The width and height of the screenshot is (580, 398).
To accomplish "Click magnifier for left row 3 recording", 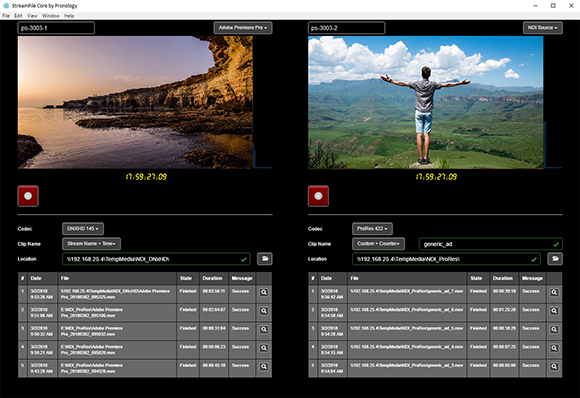I will (x=264, y=330).
